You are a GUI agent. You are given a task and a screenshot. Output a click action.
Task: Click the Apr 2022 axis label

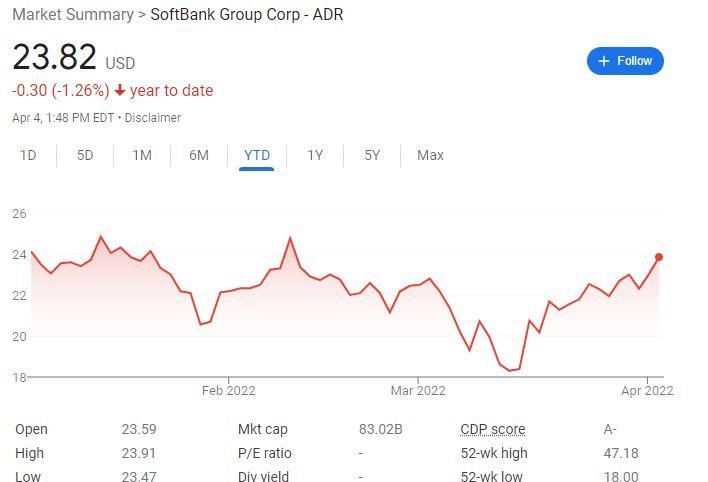click(648, 390)
